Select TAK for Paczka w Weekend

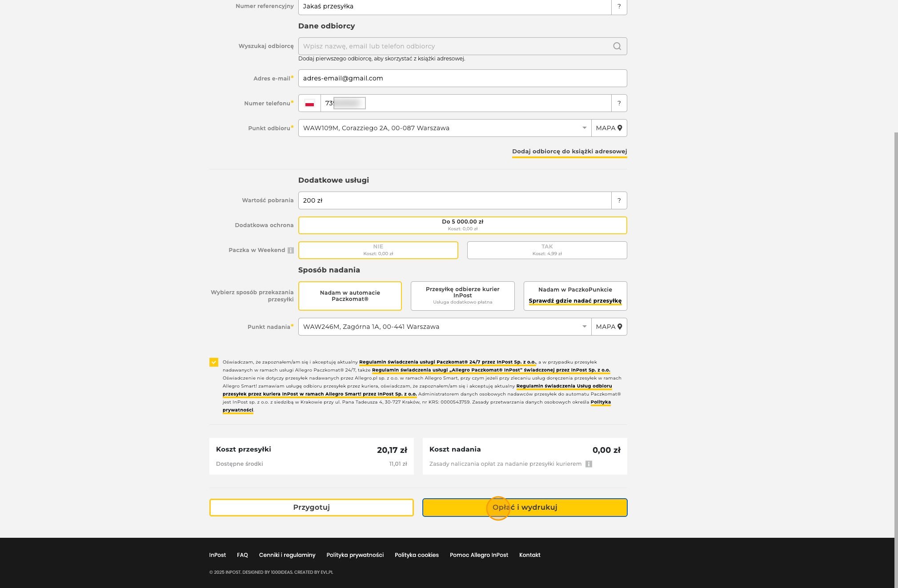(547, 250)
